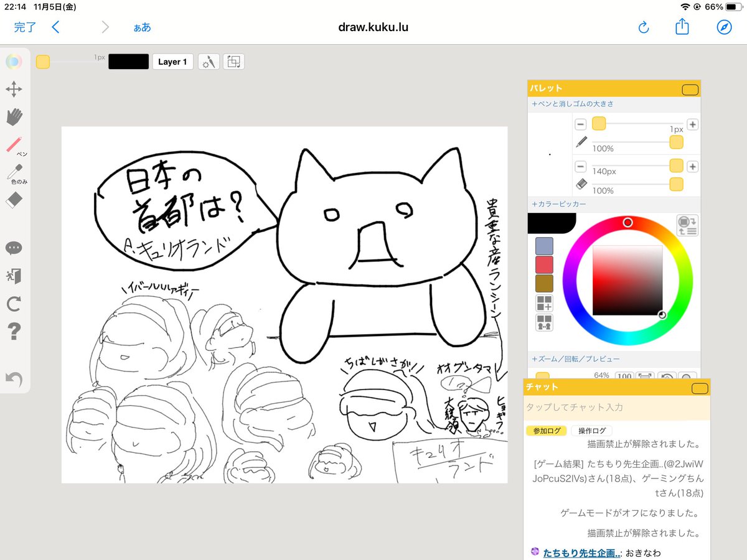Minimize the Palette panel toggle
Image resolution: width=747 pixels, height=560 pixels.
coord(690,90)
